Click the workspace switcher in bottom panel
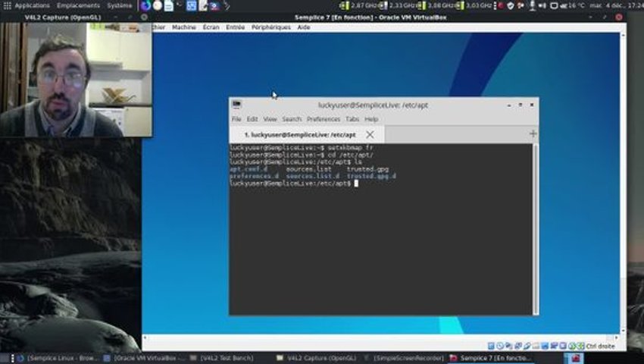 click(x=574, y=358)
